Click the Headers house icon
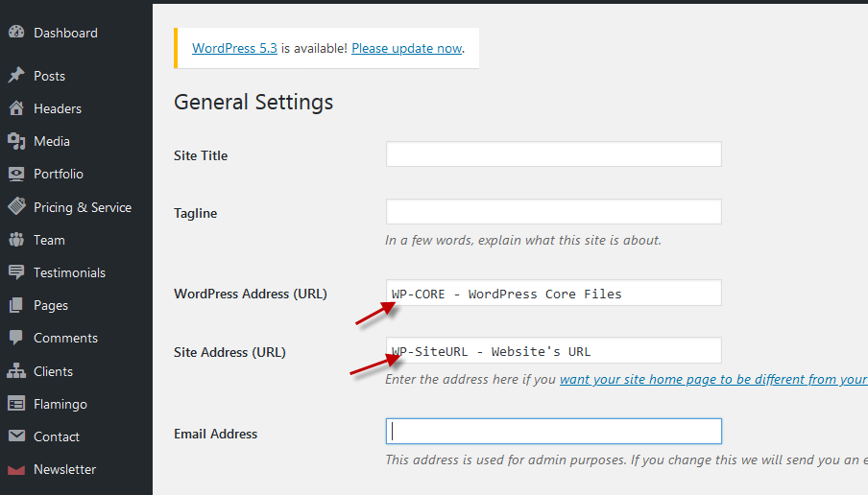The width and height of the screenshot is (868, 495). click(16, 107)
